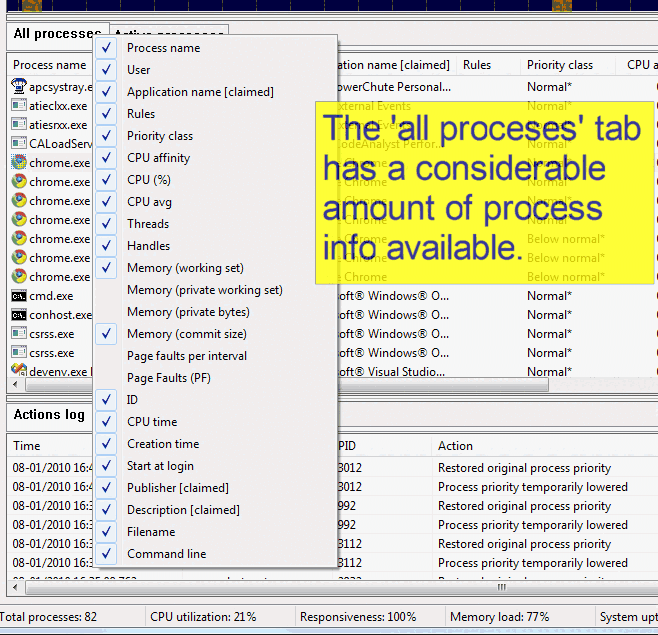Click PowerChute Personal application name cell

pos(394,87)
